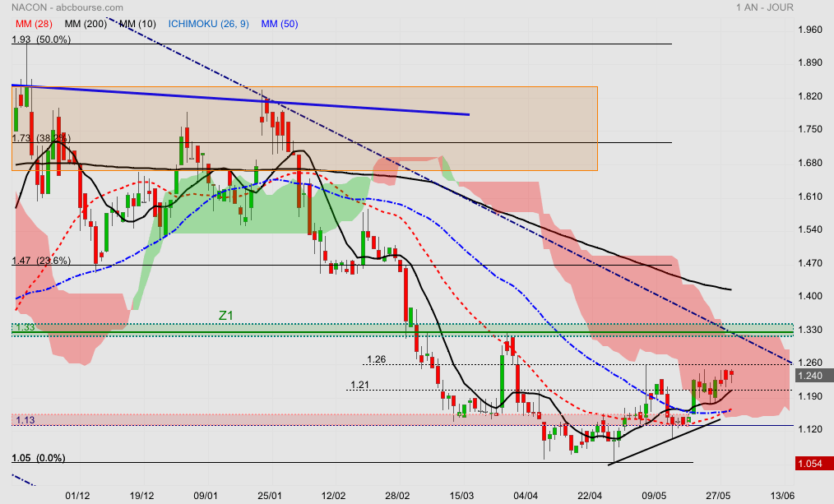Click the 1.330 price axis value
Viewport: 834px width, 504px height.
810,330
